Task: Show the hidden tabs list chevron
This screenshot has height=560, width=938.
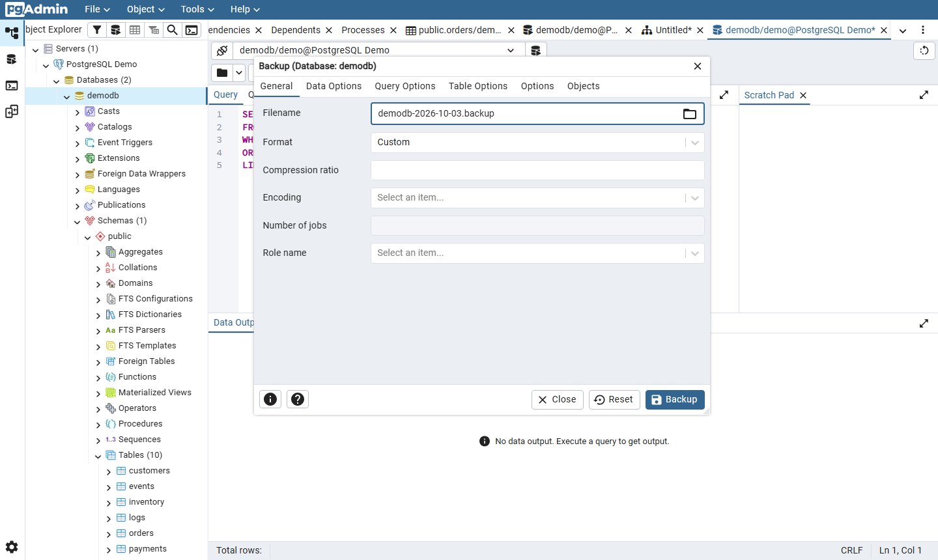Action: pos(903,31)
